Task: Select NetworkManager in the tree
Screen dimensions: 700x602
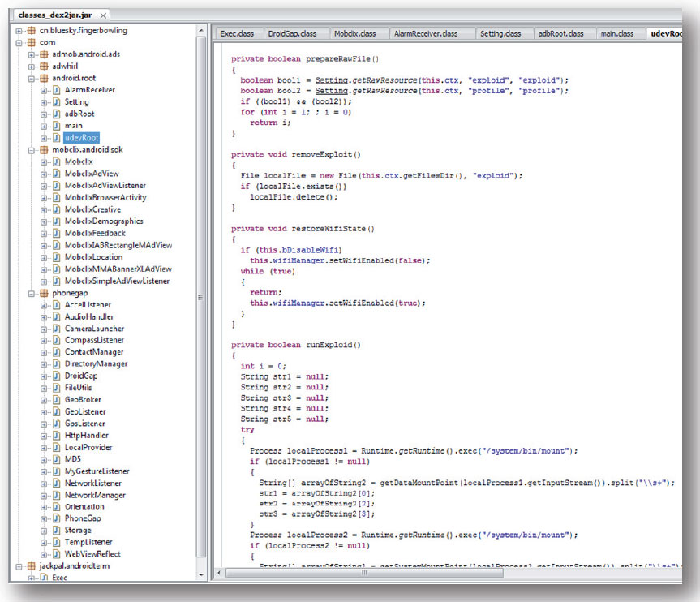Action: [95, 495]
